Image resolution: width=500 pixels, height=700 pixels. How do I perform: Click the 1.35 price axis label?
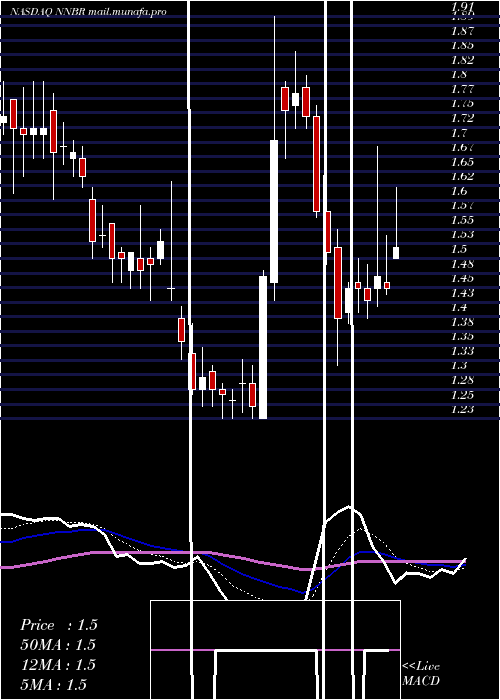point(462,336)
